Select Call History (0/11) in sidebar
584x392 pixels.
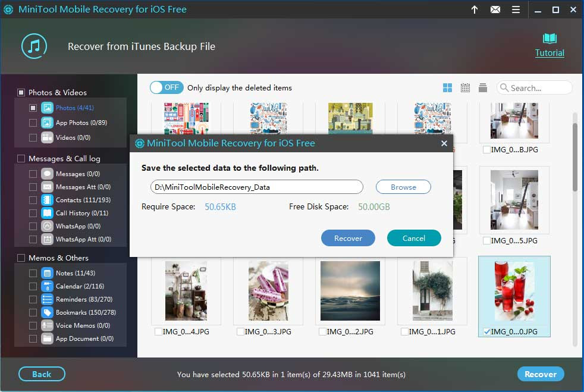(x=82, y=213)
